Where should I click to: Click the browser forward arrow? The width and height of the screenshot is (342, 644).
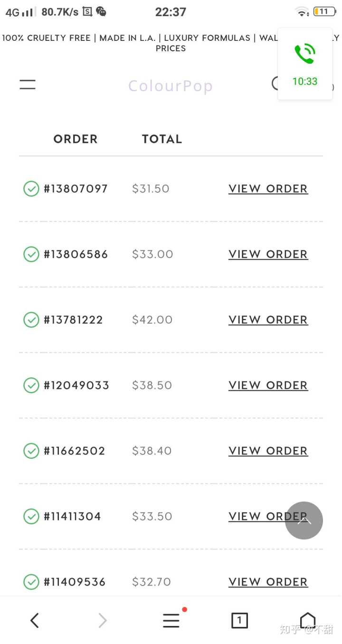103,620
